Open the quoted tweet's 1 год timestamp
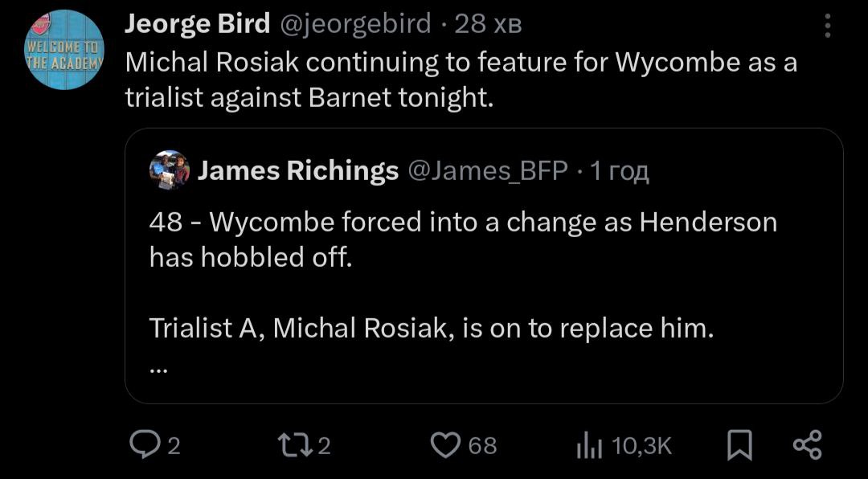Viewport: 868px width, 479px height. [x=619, y=170]
